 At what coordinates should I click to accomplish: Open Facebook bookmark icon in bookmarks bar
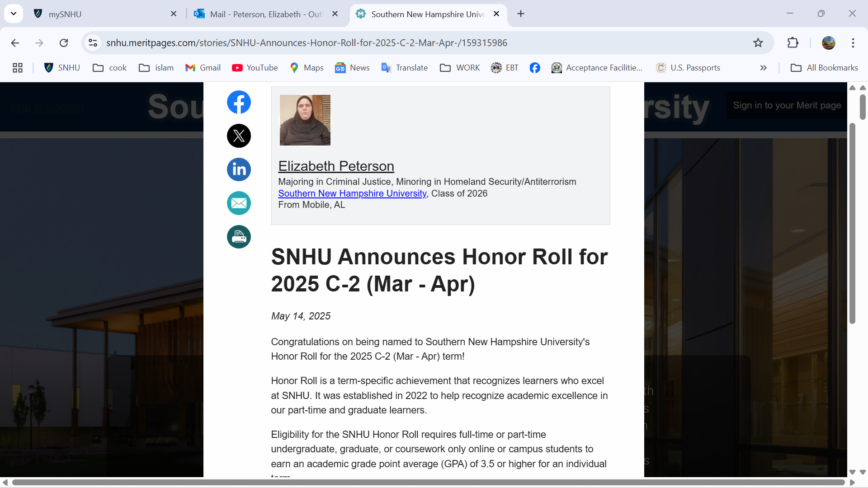(x=535, y=68)
